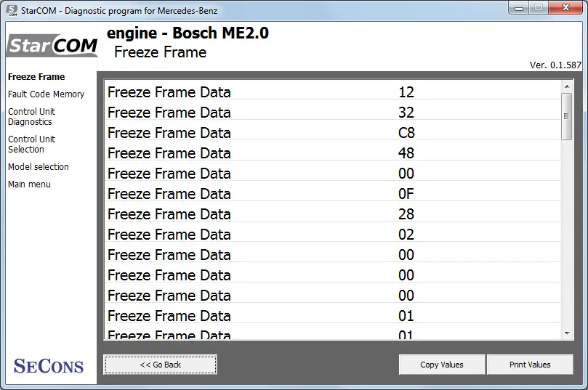Click the << Go Back button
This screenshot has width=588, height=390.
click(161, 365)
